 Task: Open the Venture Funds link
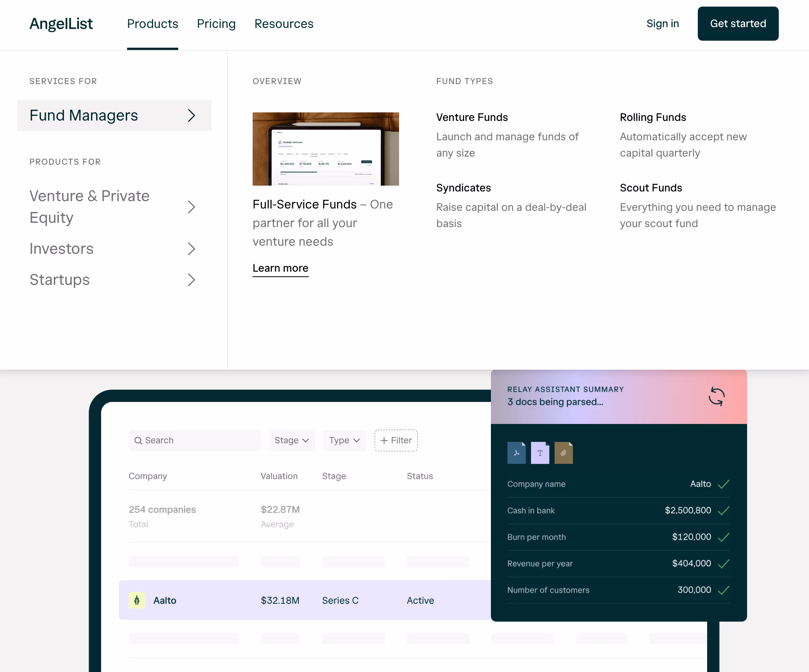click(x=472, y=117)
